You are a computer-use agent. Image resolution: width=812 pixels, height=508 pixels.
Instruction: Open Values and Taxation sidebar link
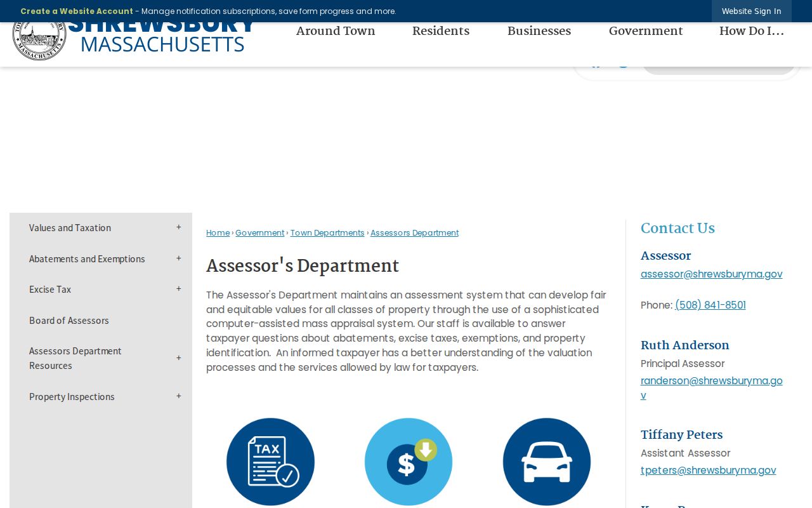[x=70, y=228]
